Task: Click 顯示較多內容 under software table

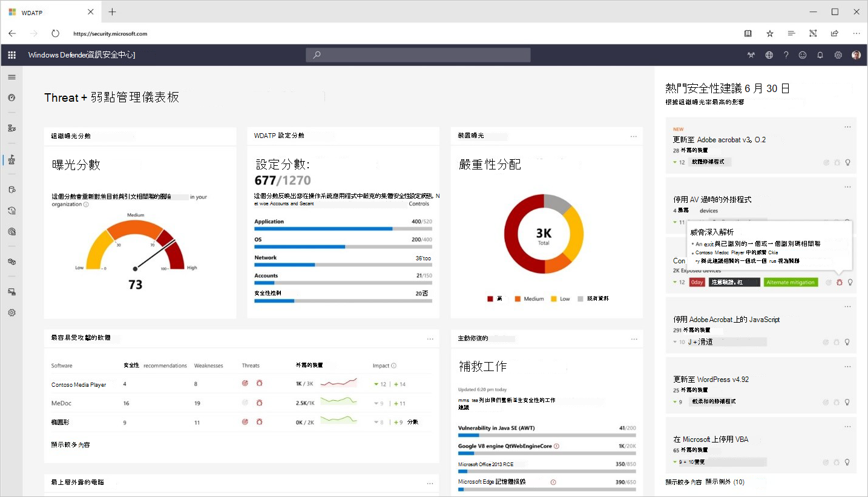Action: (71, 445)
